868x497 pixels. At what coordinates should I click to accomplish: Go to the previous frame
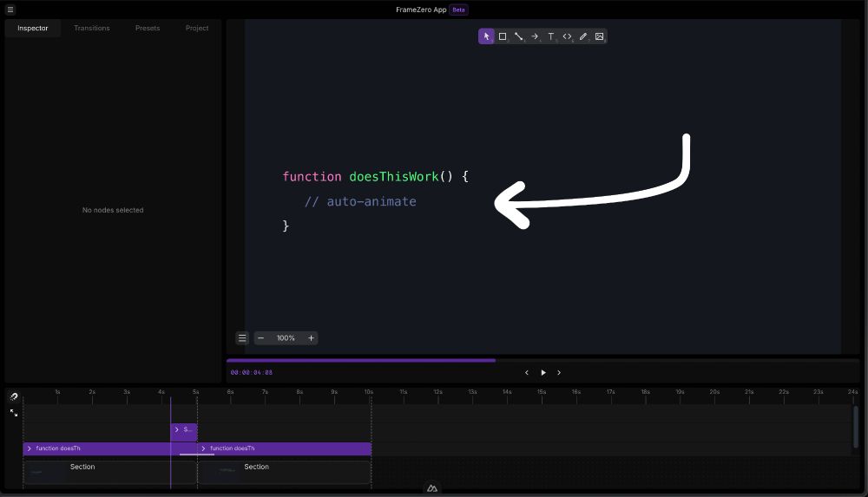[x=527, y=372]
